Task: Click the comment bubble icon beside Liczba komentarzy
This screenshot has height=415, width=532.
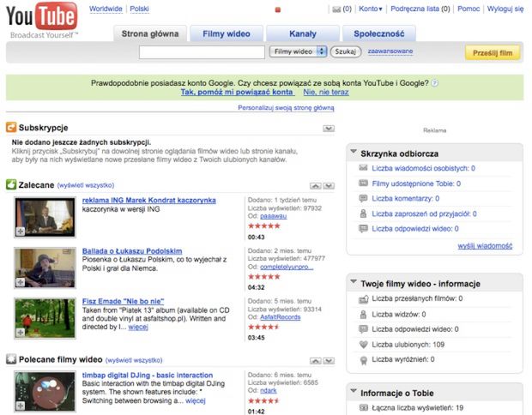Action: pos(363,198)
